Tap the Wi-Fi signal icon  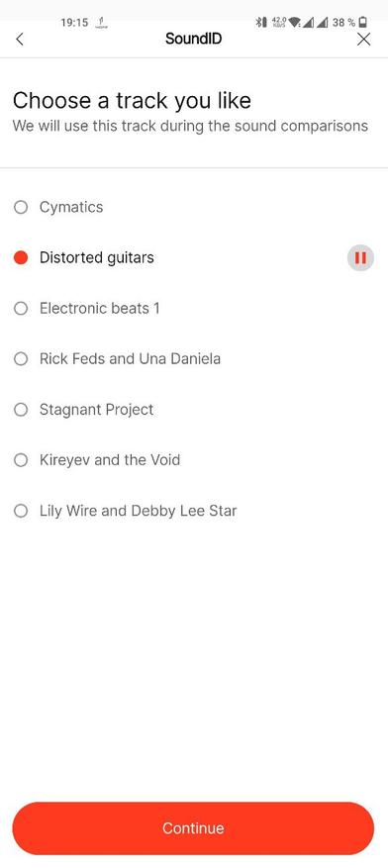[294, 22]
